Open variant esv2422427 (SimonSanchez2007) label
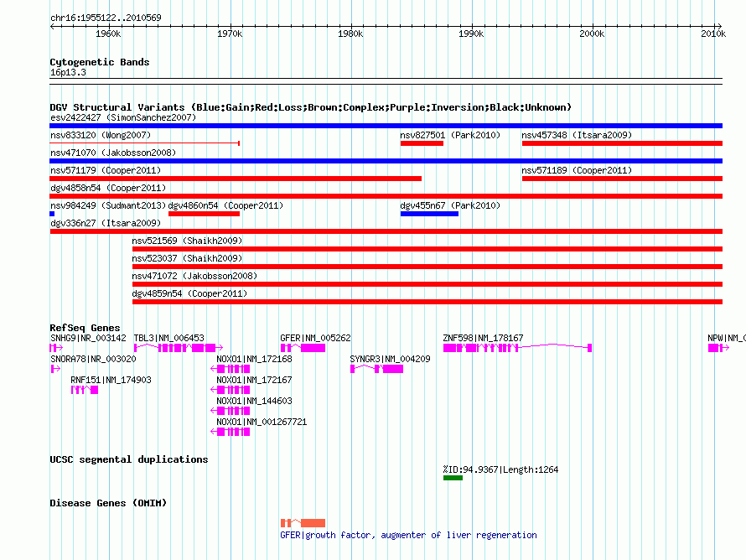The width and height of the screenshot is (746, 560). pos(123,117)
